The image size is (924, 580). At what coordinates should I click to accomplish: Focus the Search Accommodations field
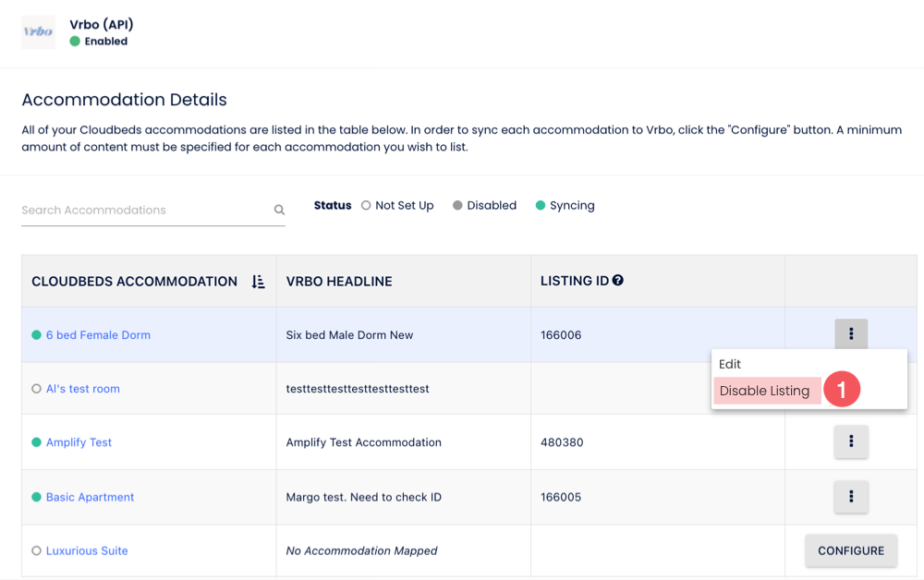143,211
